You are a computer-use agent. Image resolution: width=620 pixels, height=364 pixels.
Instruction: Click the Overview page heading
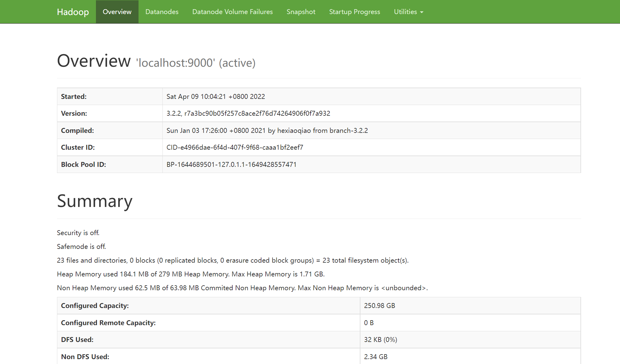point(94,61)
